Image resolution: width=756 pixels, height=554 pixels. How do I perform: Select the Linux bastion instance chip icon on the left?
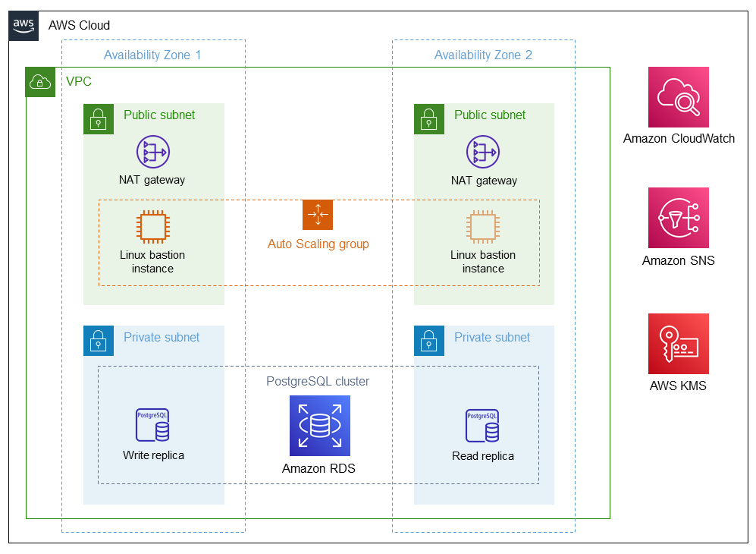point(152,226)
